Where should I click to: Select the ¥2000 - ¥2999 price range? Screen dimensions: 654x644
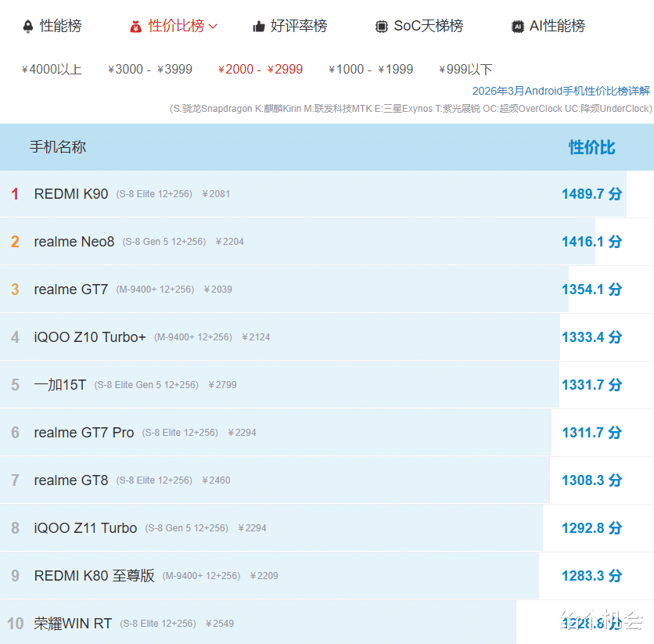261,69
